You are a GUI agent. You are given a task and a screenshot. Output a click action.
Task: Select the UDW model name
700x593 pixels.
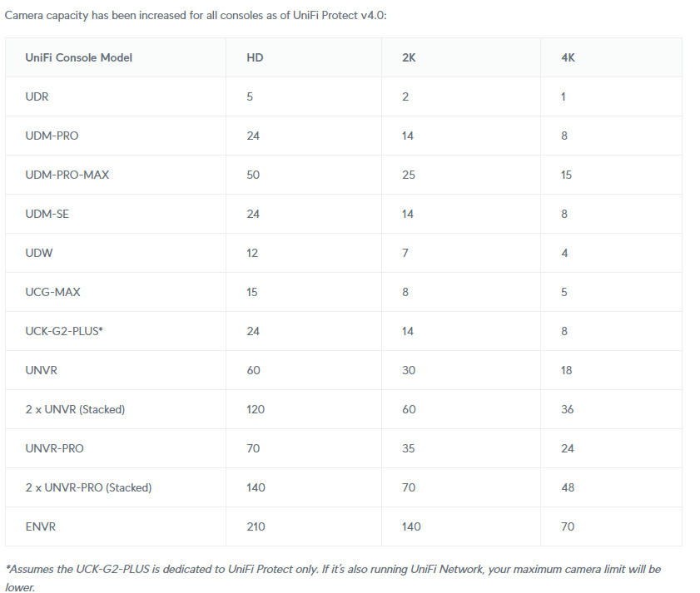[39, 253]
